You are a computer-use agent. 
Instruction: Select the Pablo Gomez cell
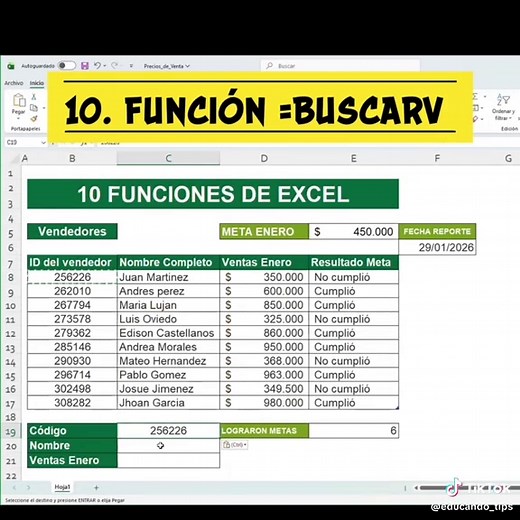(x=168, y=375)
